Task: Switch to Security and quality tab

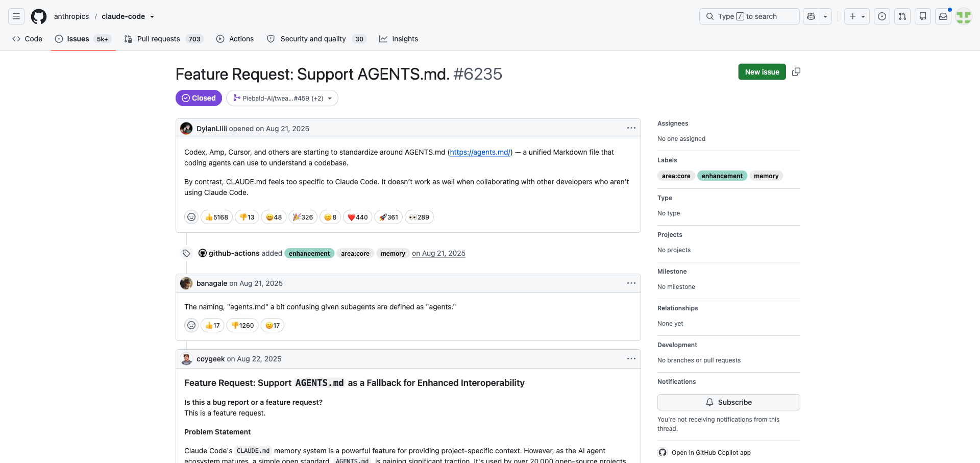Action: click(x=316, y=39)
